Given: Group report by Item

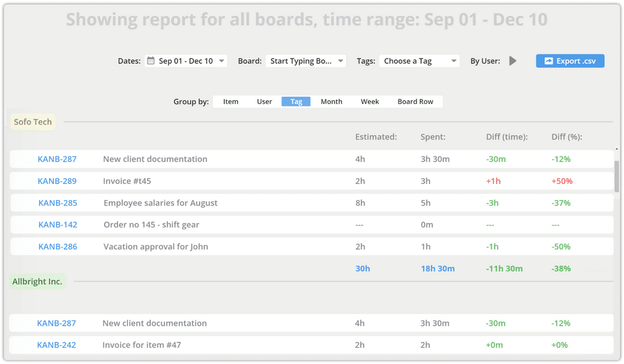Looking at the screenshot, I should (x=231, y=101).
